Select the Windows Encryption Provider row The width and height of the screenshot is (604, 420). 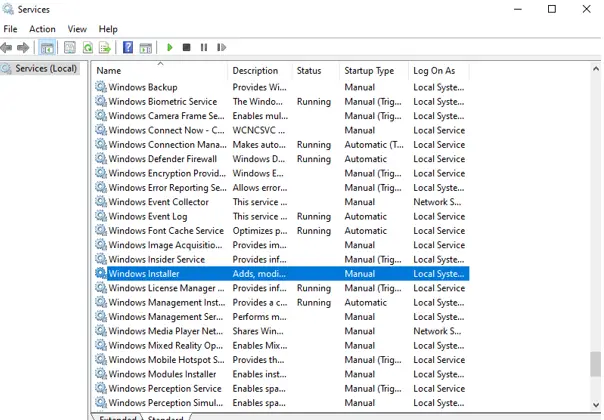pyautogui.click(x=281, y=173)
